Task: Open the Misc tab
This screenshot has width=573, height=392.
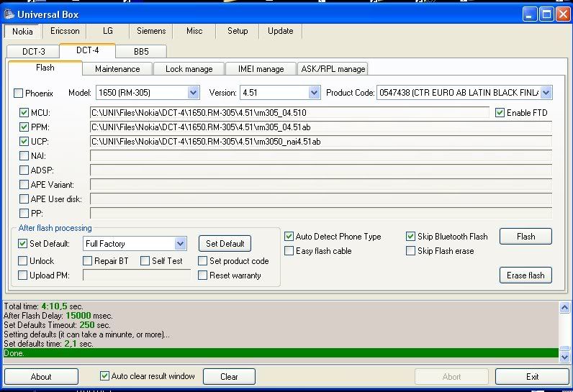Action: pyautogui.click(x=194, y=31)
